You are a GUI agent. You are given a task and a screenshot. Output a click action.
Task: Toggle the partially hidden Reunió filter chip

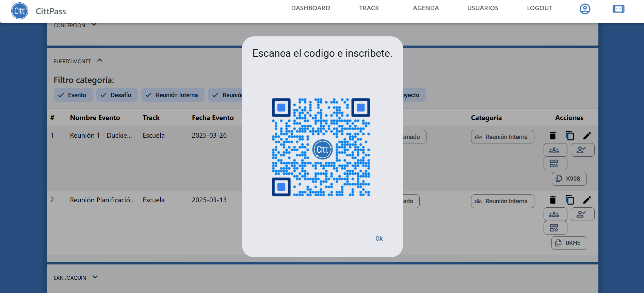(x=225, y=95)
